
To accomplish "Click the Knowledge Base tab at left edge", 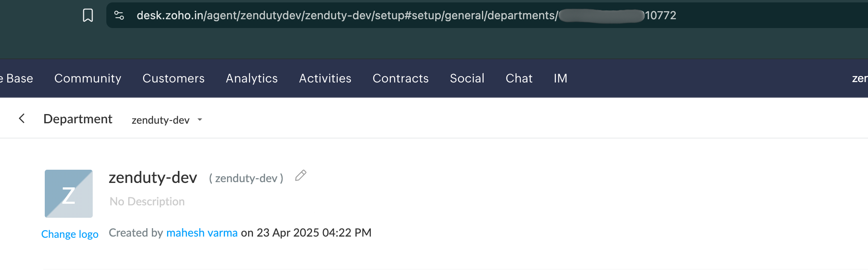I will click(x=17, y=78).
